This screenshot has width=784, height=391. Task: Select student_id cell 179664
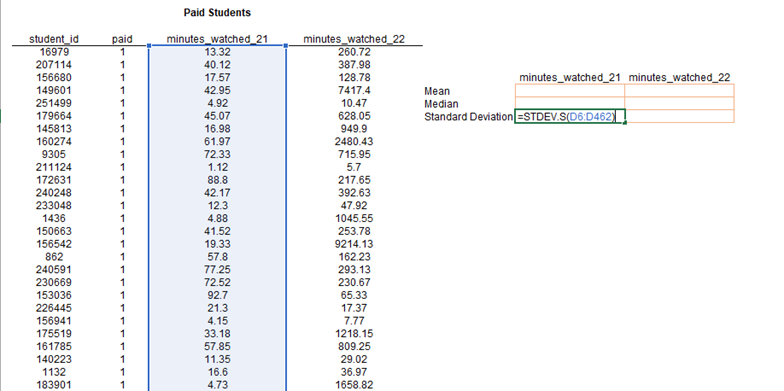coord(54,116)
